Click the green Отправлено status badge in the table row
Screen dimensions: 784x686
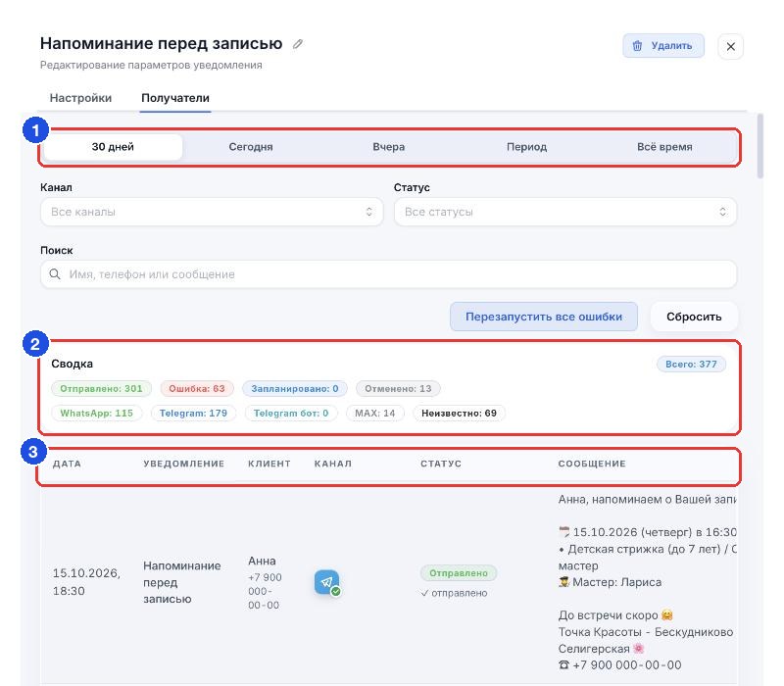click(x=459, y=573)
